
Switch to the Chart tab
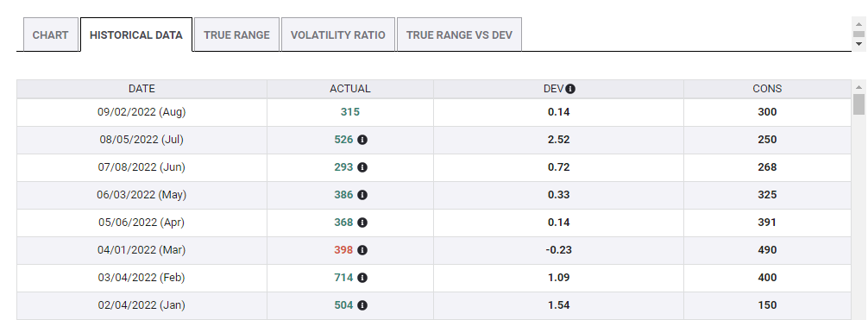[50, 35]
